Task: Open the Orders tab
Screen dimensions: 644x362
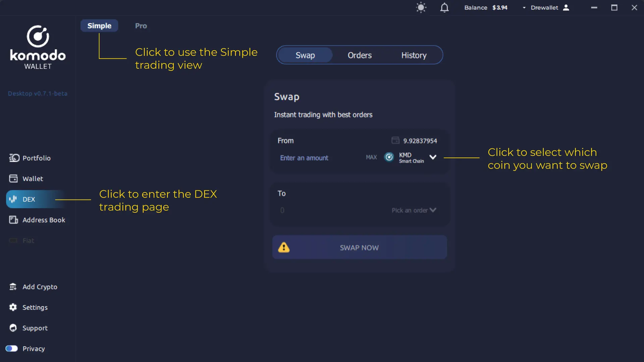Action: [x=359, y=55]
